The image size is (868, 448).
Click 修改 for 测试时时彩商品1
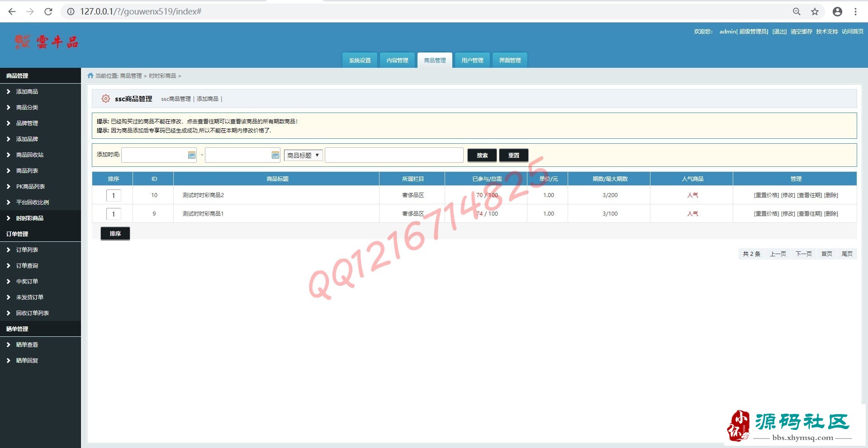pos(788,213)
